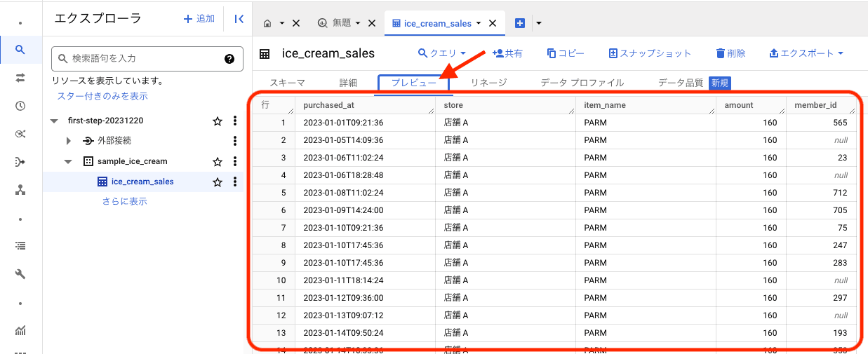Open the job history clock icon
The image size is (868, 354).
20,106
